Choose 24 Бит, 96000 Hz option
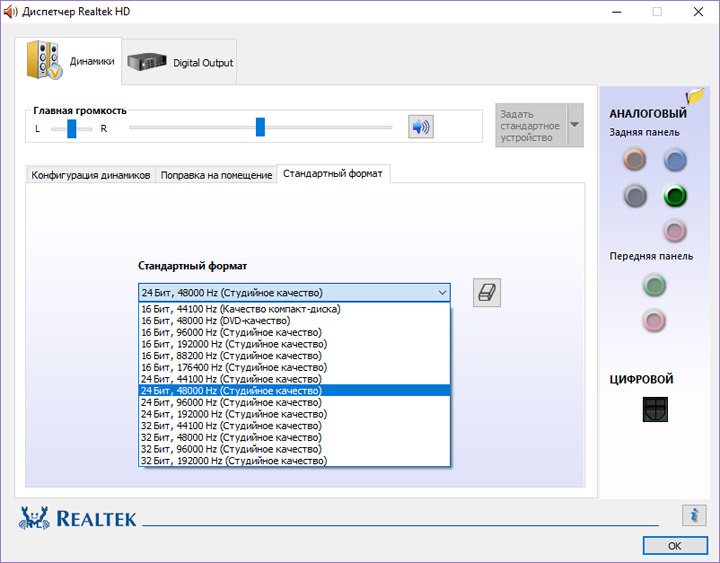 pos(294,402)
